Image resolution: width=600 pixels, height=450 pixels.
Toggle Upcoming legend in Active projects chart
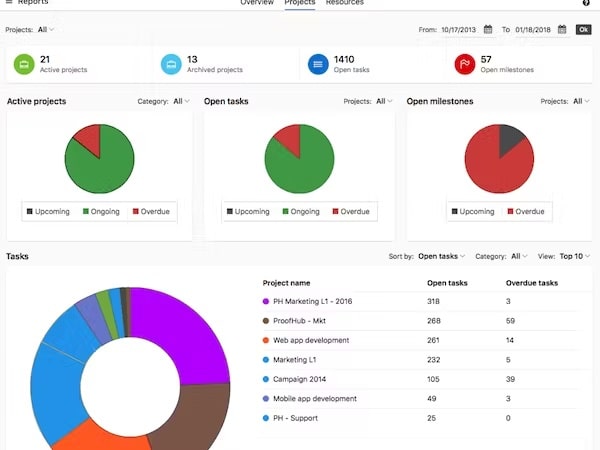[x=48, y=211]
